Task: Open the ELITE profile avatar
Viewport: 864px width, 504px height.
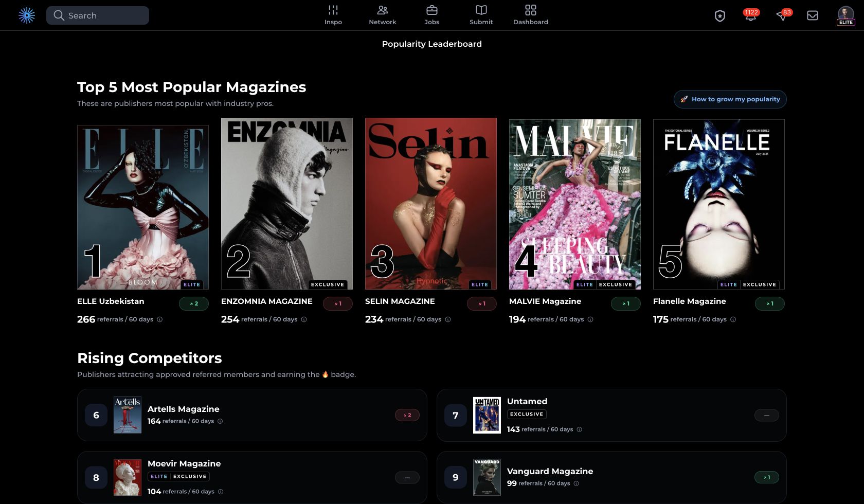Action: click(x=846, y=15)
